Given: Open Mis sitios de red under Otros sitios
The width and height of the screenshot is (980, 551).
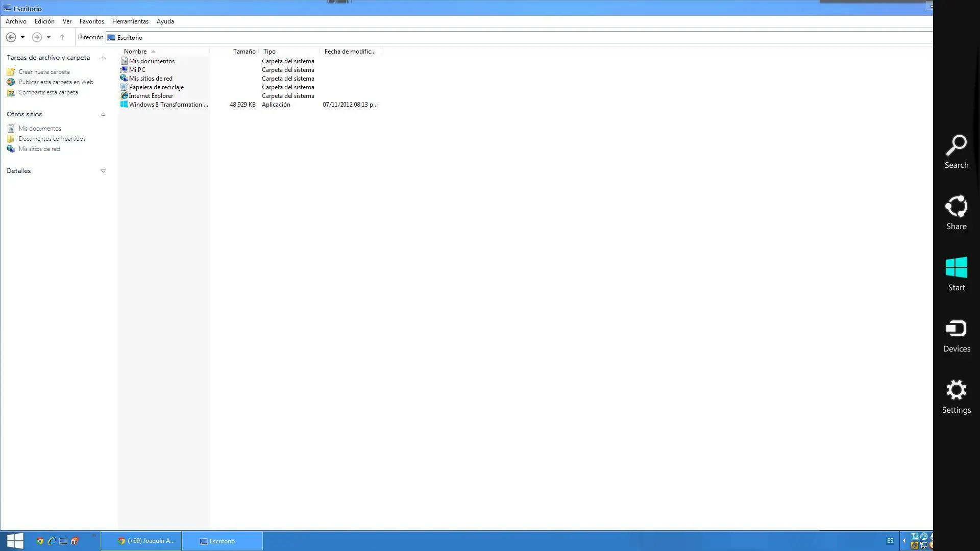Looking at the screenshot, I should pos(39,149).
